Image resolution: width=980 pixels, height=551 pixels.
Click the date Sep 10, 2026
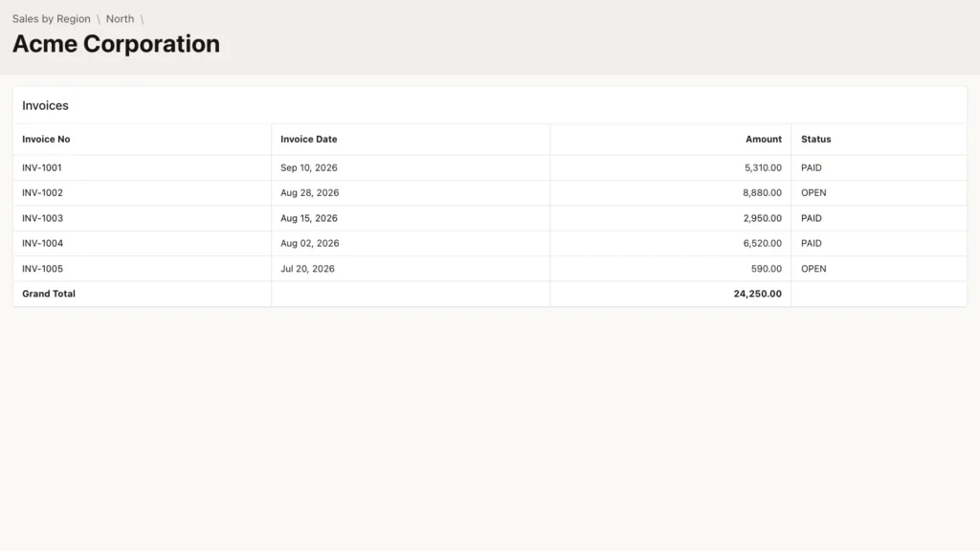pos(309,168)
